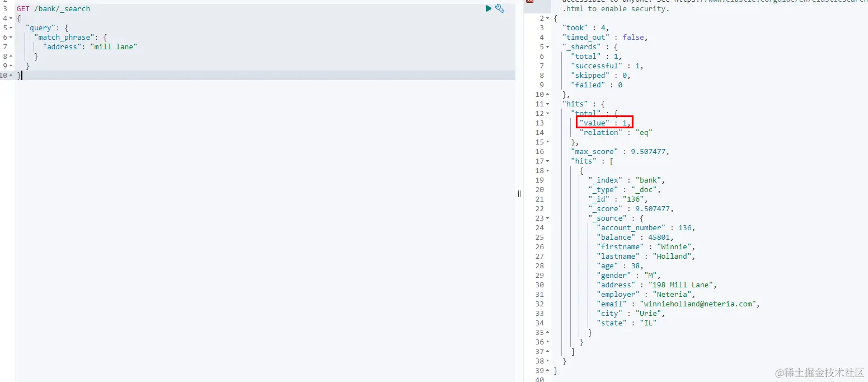
Task: Click the "_index" : "bank" line
Action: point(627,180)
